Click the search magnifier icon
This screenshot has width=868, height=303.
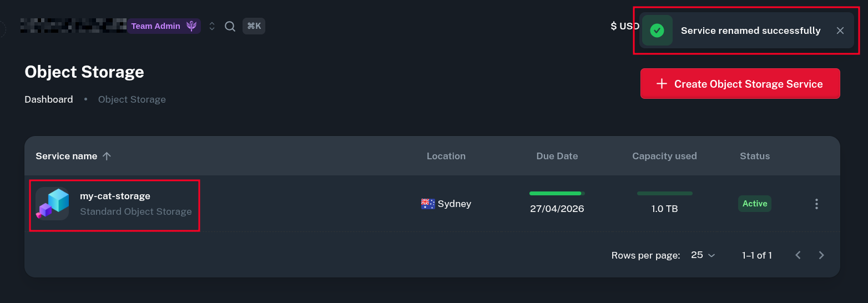[230, 26]
